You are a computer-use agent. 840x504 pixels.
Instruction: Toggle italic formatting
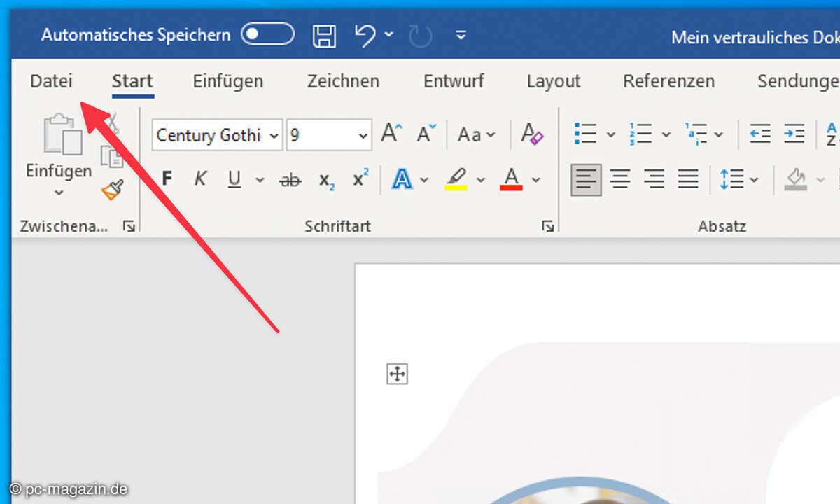point(200,179)
